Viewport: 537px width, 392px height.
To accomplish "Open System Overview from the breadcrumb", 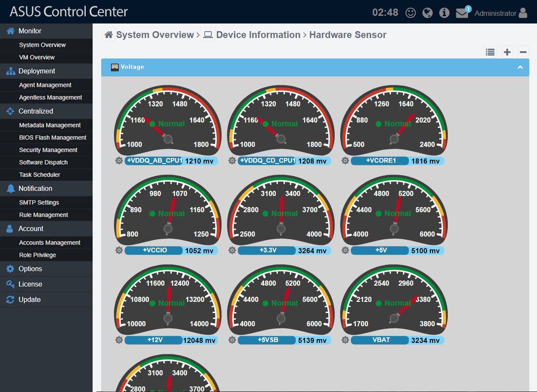I will (x=156, y=35).
